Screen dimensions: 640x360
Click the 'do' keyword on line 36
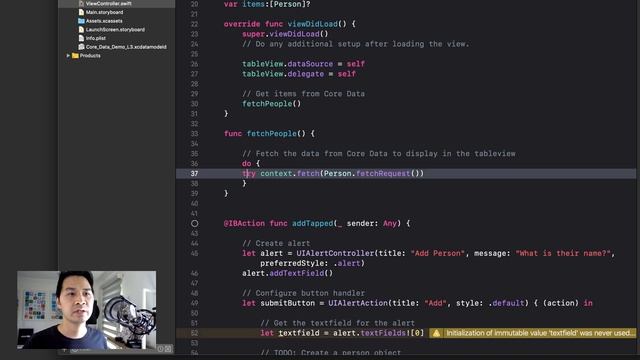point(247,164)
